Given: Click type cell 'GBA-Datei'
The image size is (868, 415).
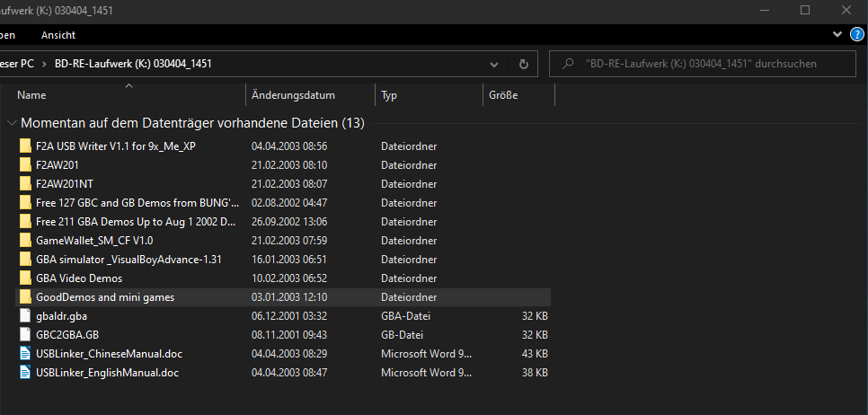Looking at the screenshot, I should click(x=406, y=316).
